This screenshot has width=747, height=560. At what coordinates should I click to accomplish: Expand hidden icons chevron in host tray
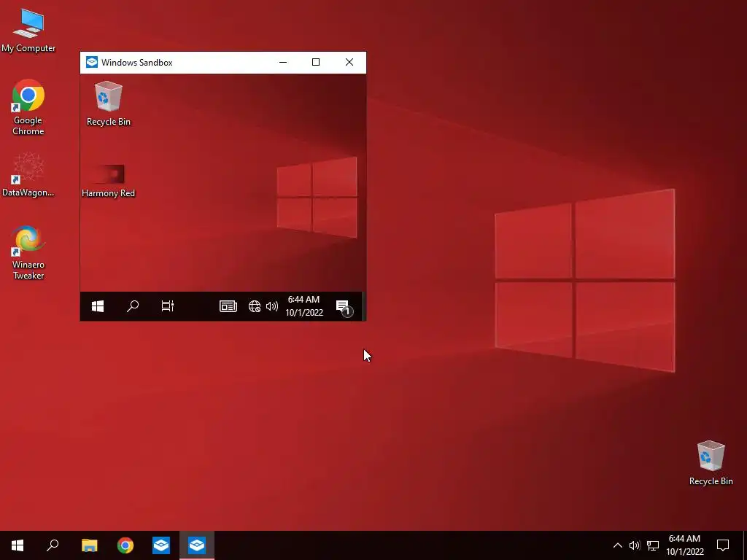[x=617, y=545]
